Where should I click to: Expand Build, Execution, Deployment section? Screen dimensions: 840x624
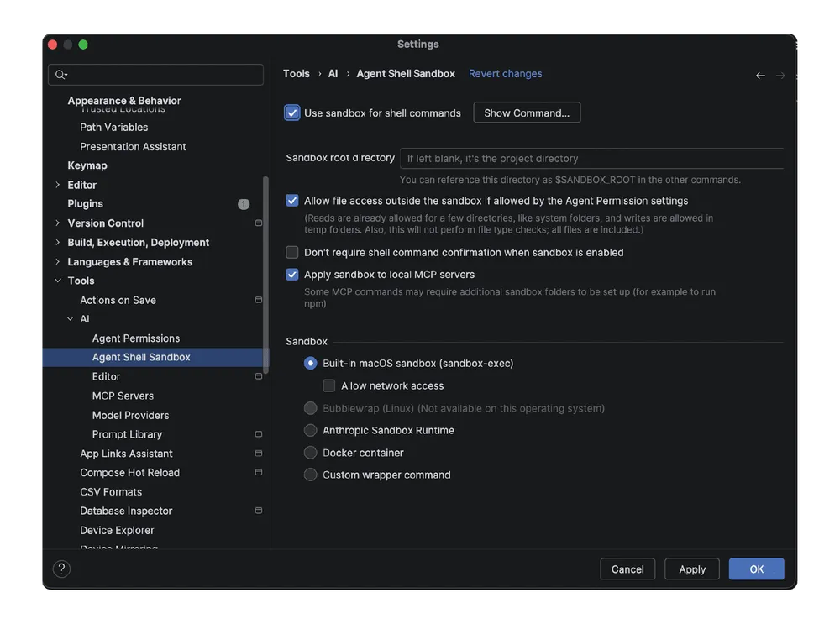(58, 243)
